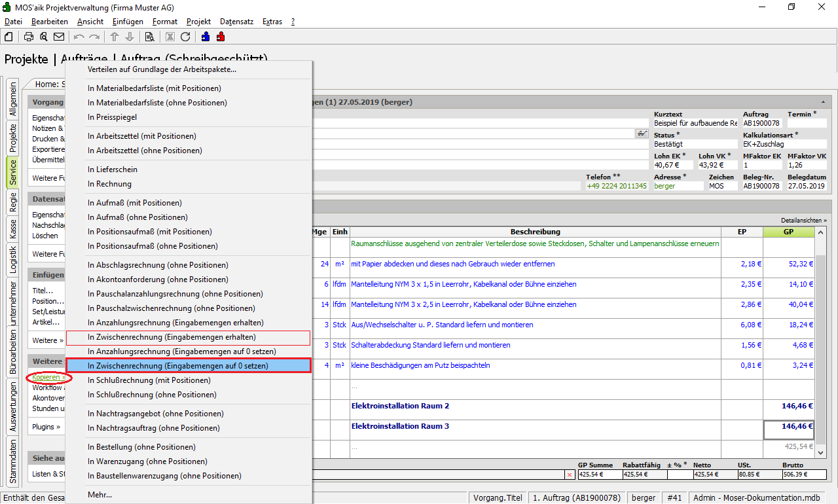Collapse the header panel with triangle arrow
Screen dimensions: 838x504
point(822,103)
